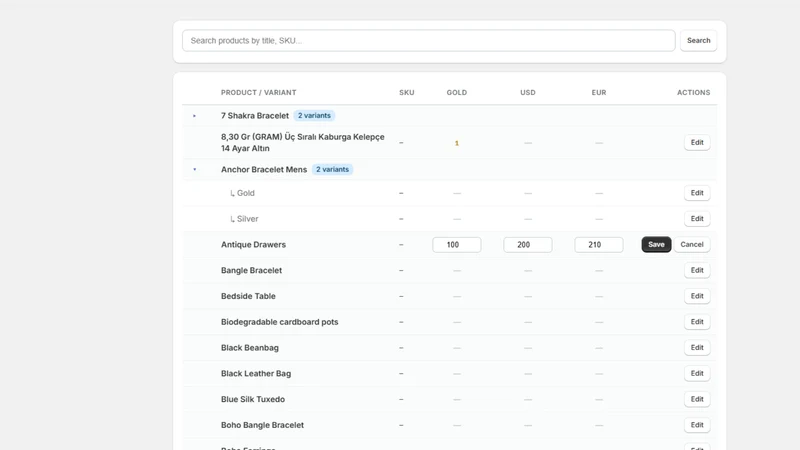Screen dimensions: 800x450
Task: Edit the Antique Drawers GOLD value field
Action: tap(457, 245)
